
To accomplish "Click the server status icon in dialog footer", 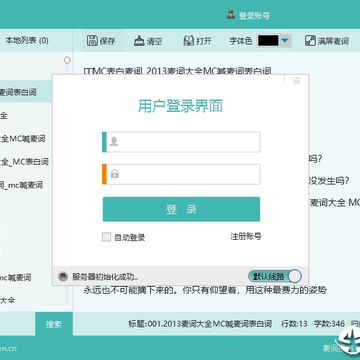I will [63, 276].
